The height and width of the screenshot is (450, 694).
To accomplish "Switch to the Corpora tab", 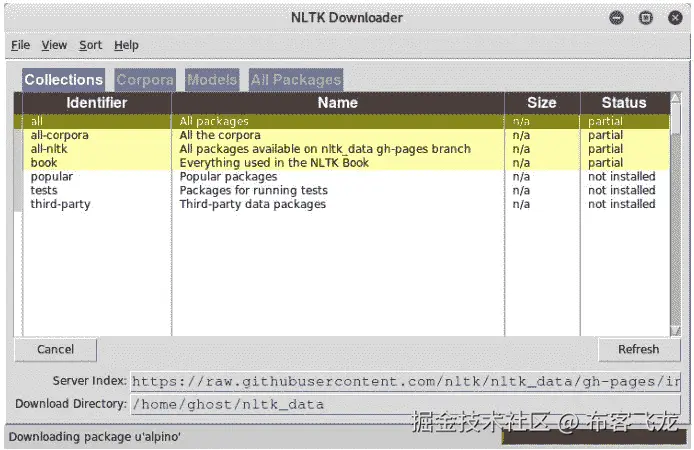I will click(145, 80).
